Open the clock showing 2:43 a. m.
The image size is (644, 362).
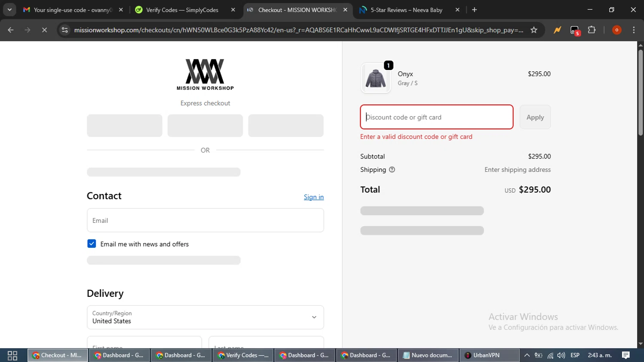600,355
